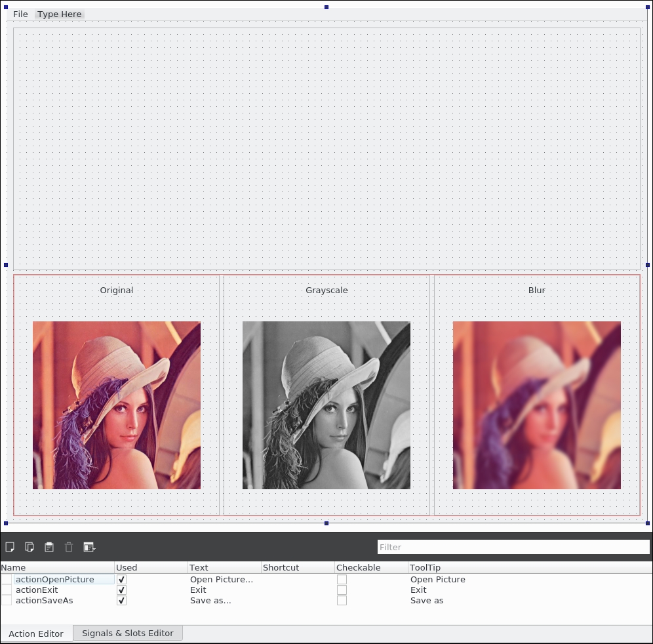Select the actionExit row name
Viewport: 653px width, 644px height.
pyautogui.click(x=37, y=590)
